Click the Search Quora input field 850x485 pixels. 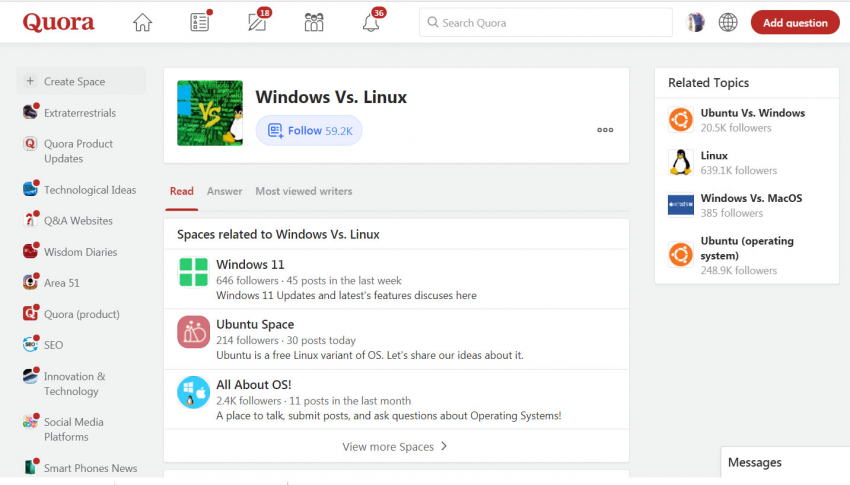click(546, 22)
